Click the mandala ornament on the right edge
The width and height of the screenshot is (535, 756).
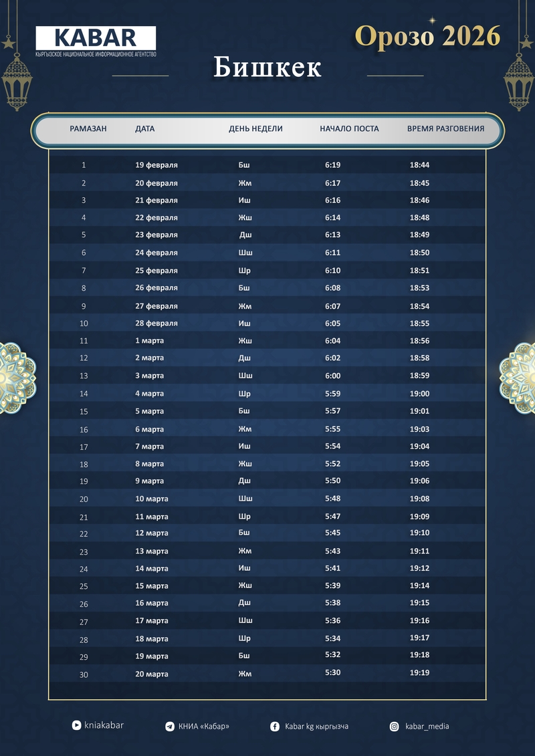[520, 378]
